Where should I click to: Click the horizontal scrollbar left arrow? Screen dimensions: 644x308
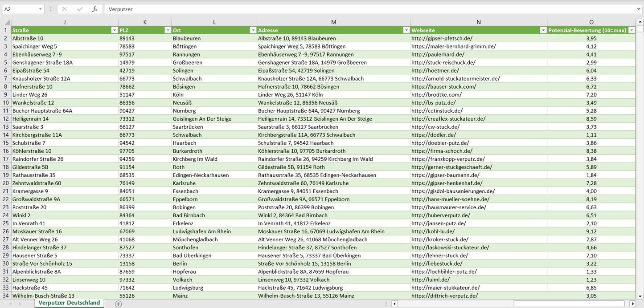(395, 304)
